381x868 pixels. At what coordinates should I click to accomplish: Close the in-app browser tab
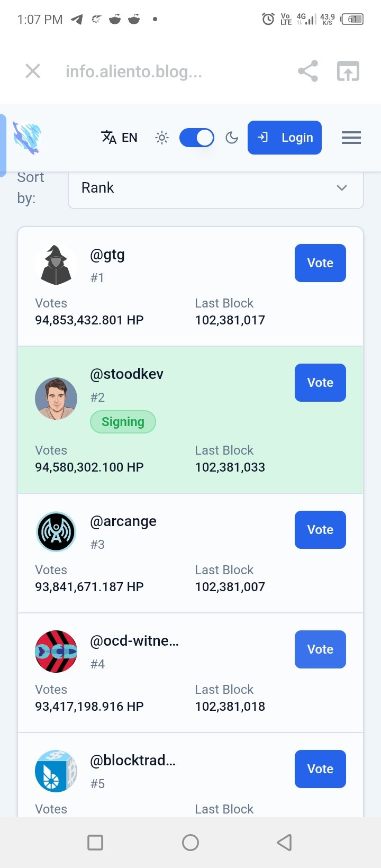(x=33, y=71)
